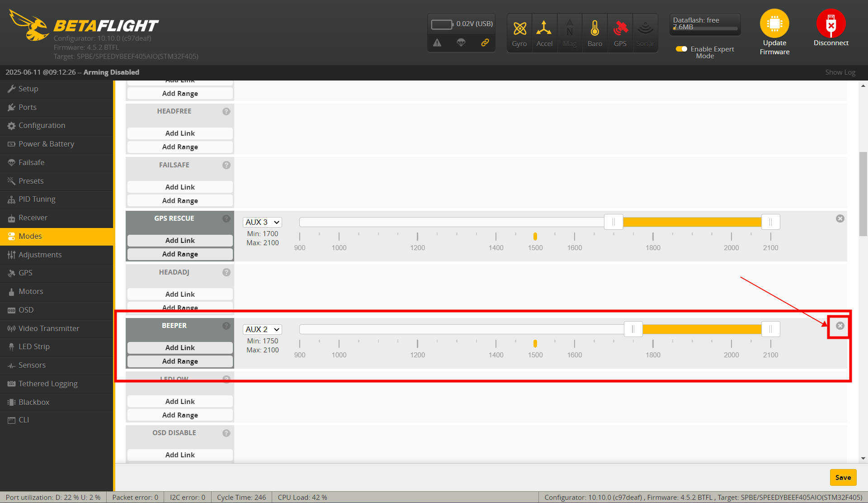Click the Disconnect USB icon

point(831,24)
